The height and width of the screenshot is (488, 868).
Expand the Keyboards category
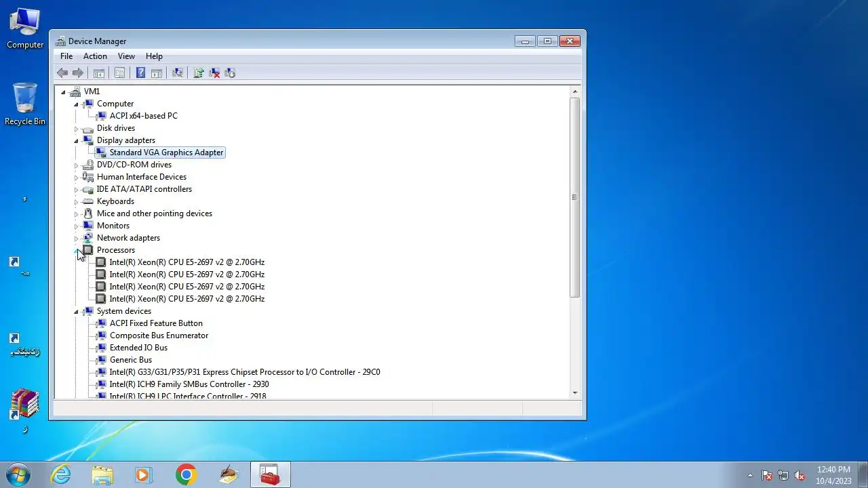coord(76,201)
